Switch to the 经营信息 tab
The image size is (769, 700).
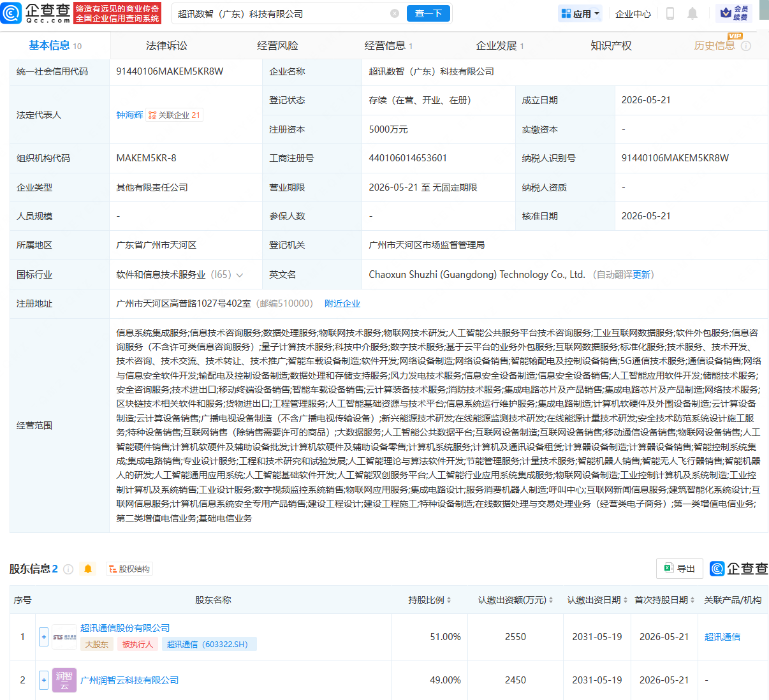pyautogui.click(x=388, y=46)
